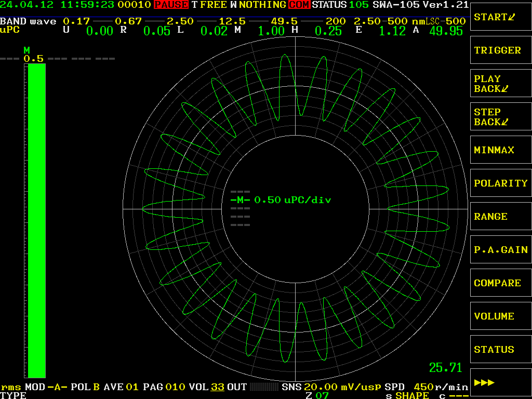Choose the COMPARE menu item
The image size is (532, 399).
coord(501,283)
